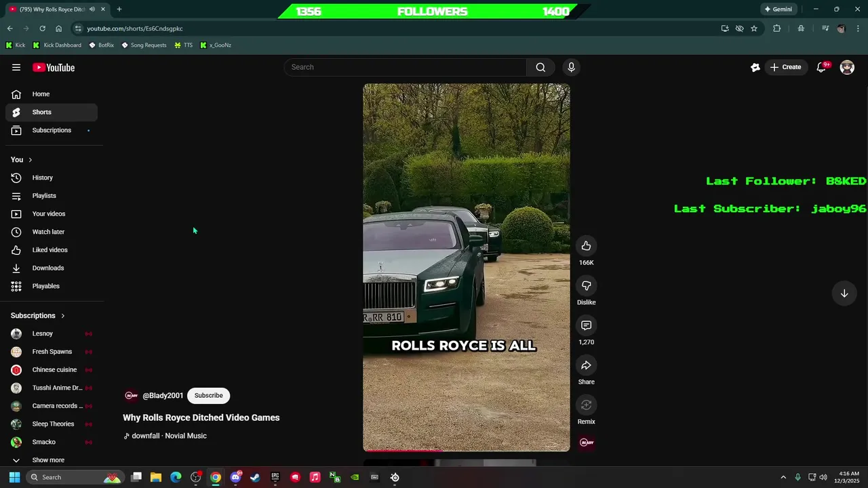The width and height of the screenshot is (868, 488).
Task: Click the YouTube search input field
Action: tap(406, 67)
